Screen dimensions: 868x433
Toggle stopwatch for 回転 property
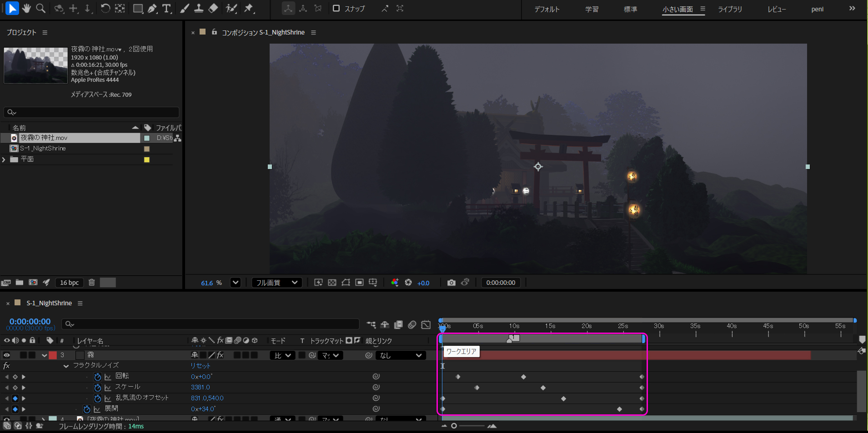[x=97, y=377]
